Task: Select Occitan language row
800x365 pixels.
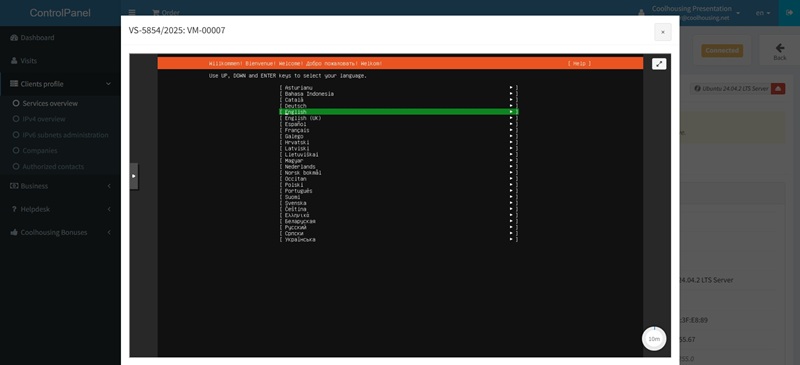Action: point(398,179)
